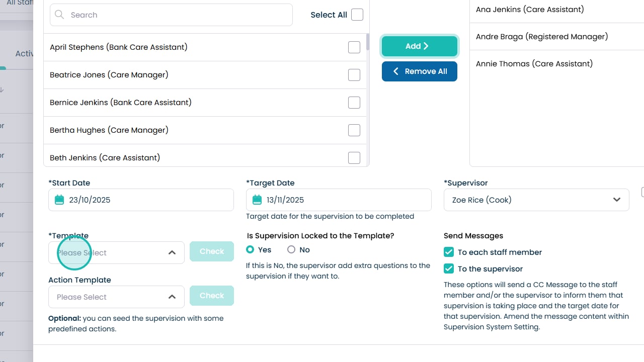Tick the Select All checkbox
644x362 pixels.
357,15
